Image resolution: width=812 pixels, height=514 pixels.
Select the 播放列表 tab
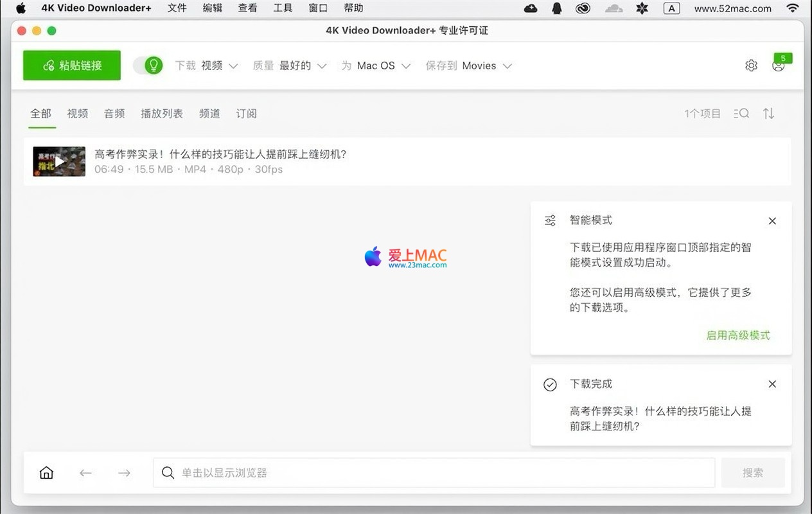[x=162, y=114]
